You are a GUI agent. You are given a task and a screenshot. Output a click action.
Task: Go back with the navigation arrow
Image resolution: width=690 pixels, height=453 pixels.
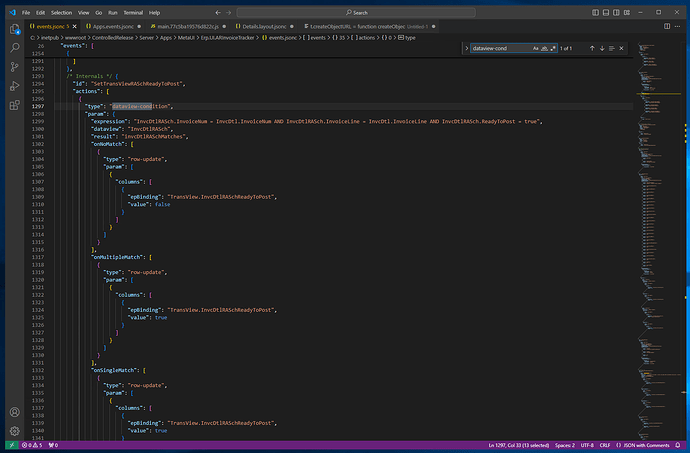tap(218, 13)
